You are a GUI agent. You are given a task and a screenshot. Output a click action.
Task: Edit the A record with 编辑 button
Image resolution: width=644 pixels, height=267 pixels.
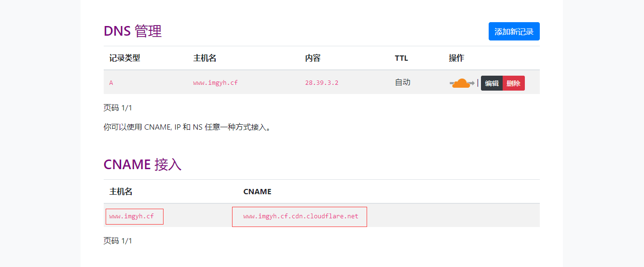point(492,83)
